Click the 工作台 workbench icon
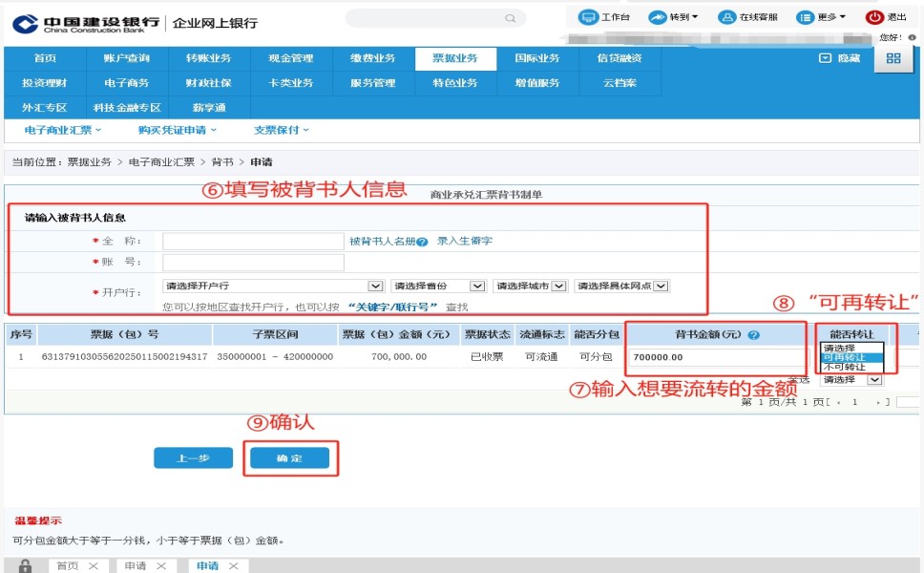The image size is (924, 573). pyautogui.click(x=588, y=17)
